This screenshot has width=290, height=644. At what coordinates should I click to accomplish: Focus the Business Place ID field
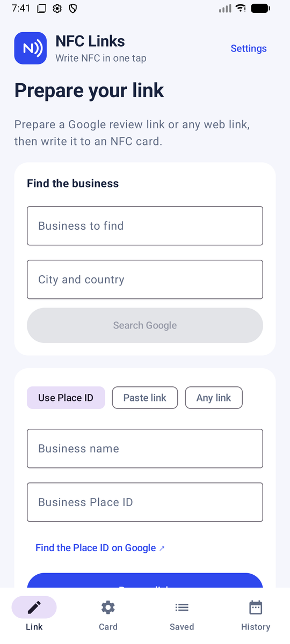tap(145, 502)
